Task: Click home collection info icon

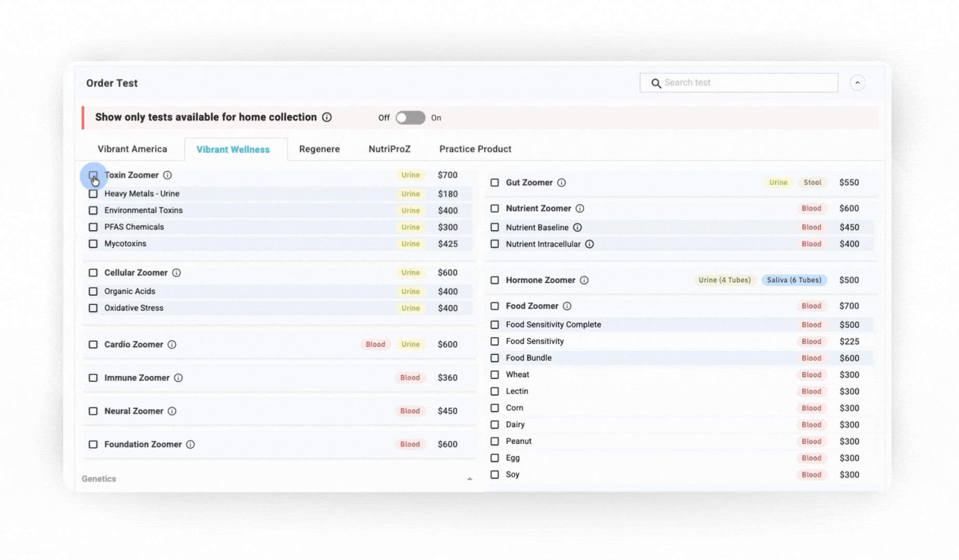Action: 327,117
